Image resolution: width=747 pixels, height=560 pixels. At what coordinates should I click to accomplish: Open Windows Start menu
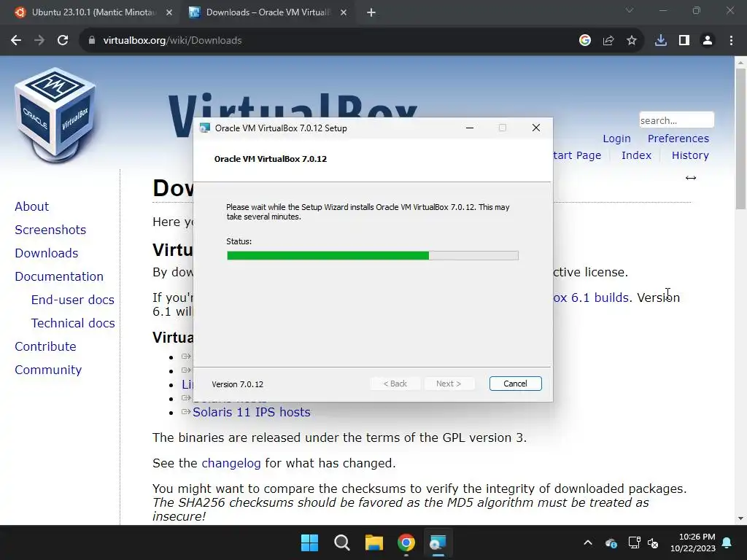point(309,542)
